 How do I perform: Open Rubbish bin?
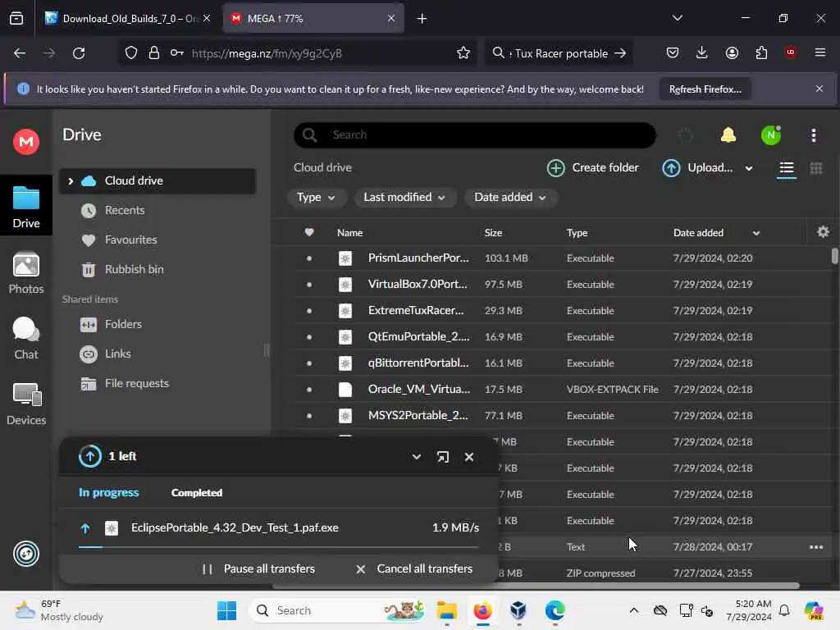click(x=134, y=269)
